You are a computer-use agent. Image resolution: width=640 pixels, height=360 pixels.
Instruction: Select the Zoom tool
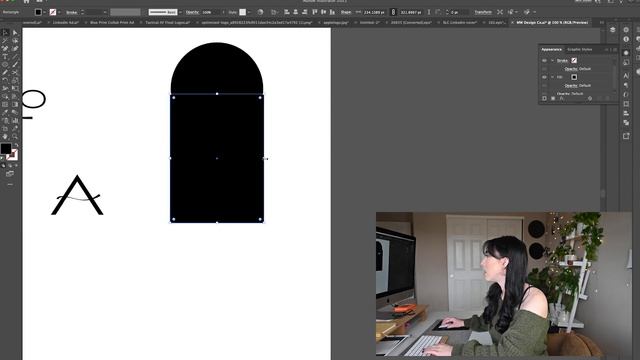pos(15,136)
